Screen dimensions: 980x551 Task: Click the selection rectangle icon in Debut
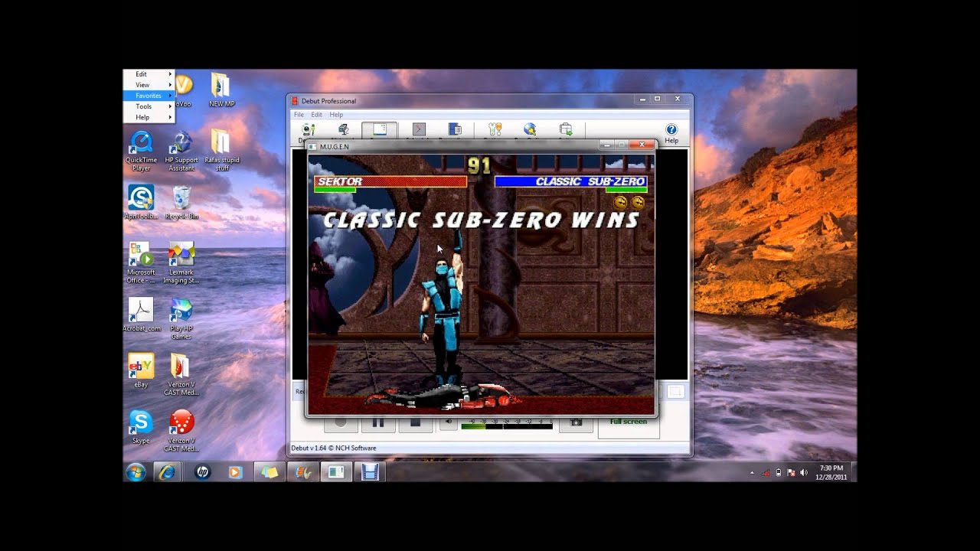point(675,392)
